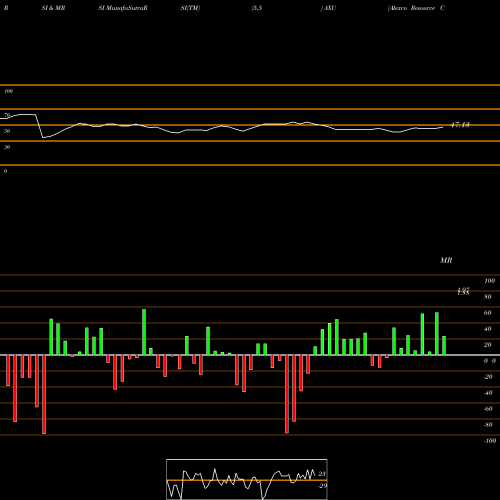
Task: Click the '(5,5' parameter text in header
Action: [x=257, y=8]
